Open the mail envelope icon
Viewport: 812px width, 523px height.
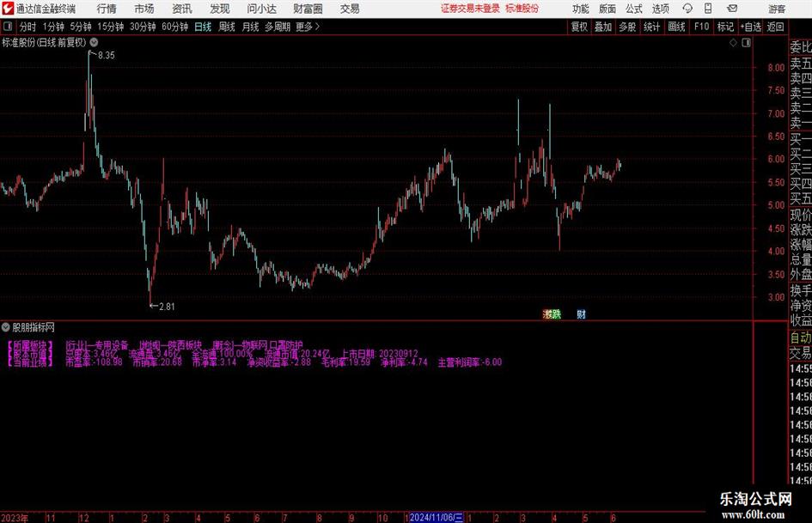[x=732, y=9]
